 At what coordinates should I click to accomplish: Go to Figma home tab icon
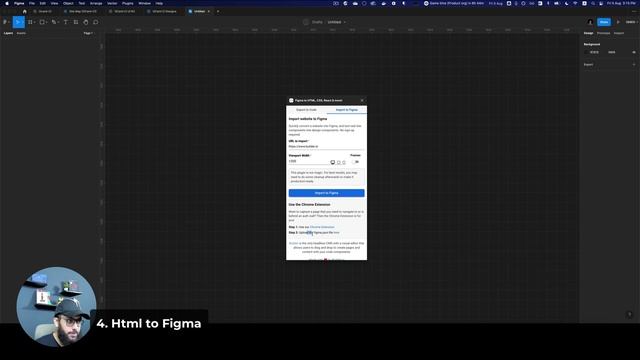click(x=24, y=11)
